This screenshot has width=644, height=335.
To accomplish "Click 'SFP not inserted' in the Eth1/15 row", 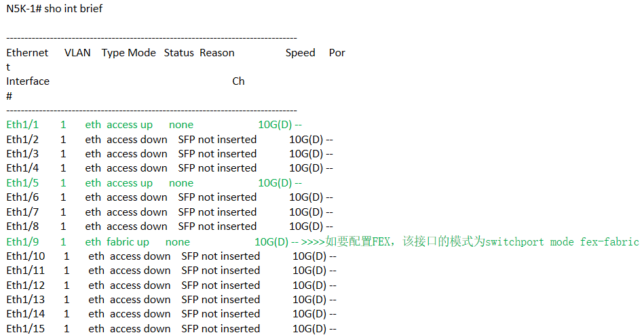I will click(221, 329).
